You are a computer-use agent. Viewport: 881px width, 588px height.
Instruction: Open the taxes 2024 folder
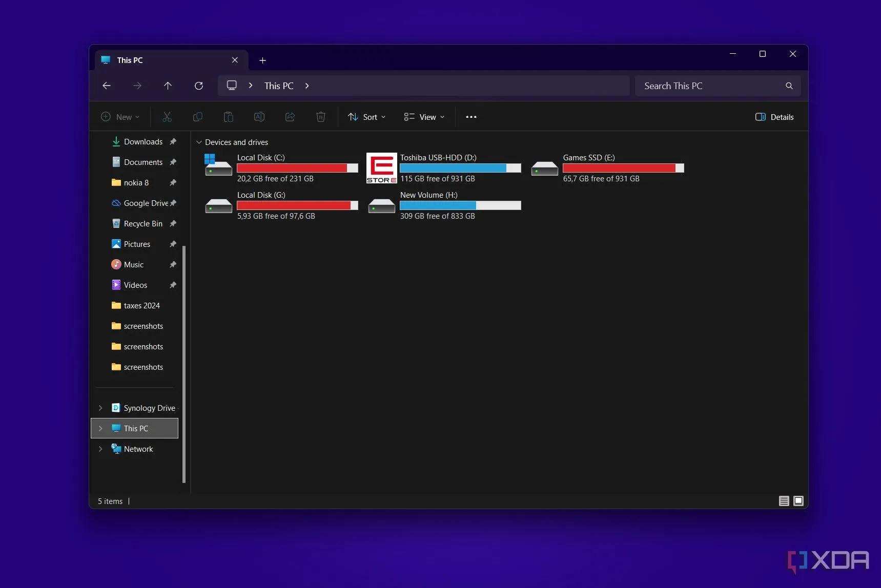click(x=135, y=305)
